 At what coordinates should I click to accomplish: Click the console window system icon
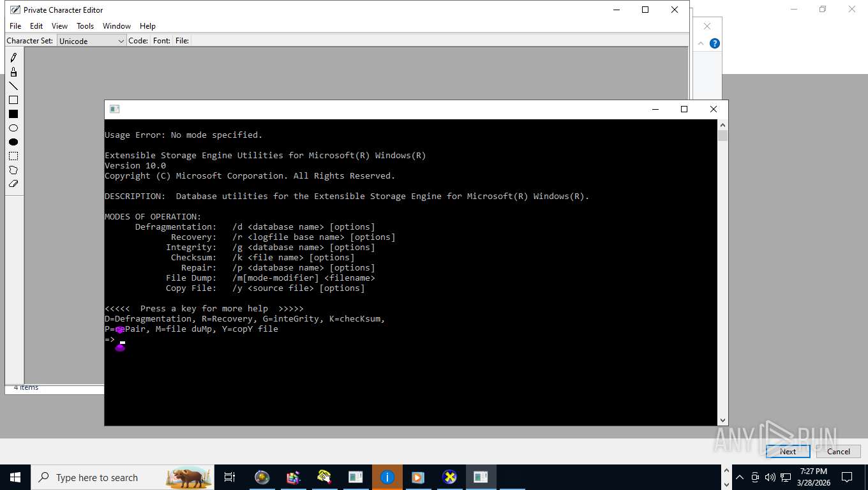115,109
